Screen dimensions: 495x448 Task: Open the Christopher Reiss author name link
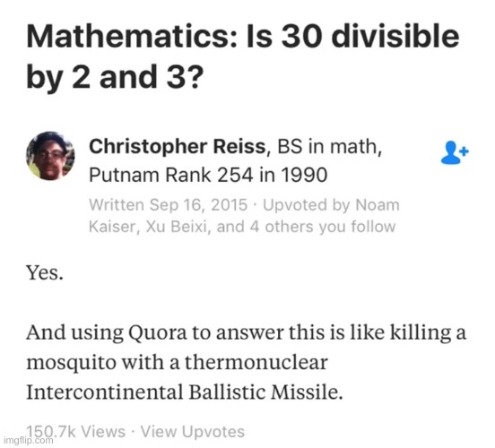[178, 147]
